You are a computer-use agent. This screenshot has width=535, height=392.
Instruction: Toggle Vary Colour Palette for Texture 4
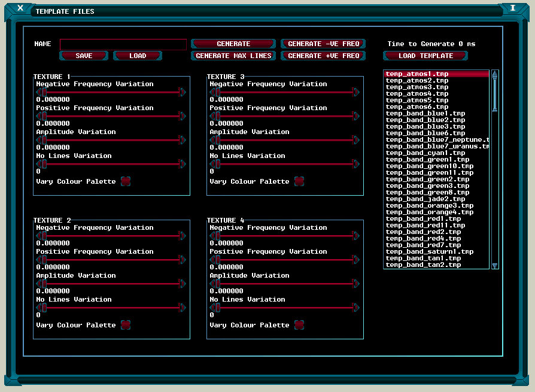(299, 325)
